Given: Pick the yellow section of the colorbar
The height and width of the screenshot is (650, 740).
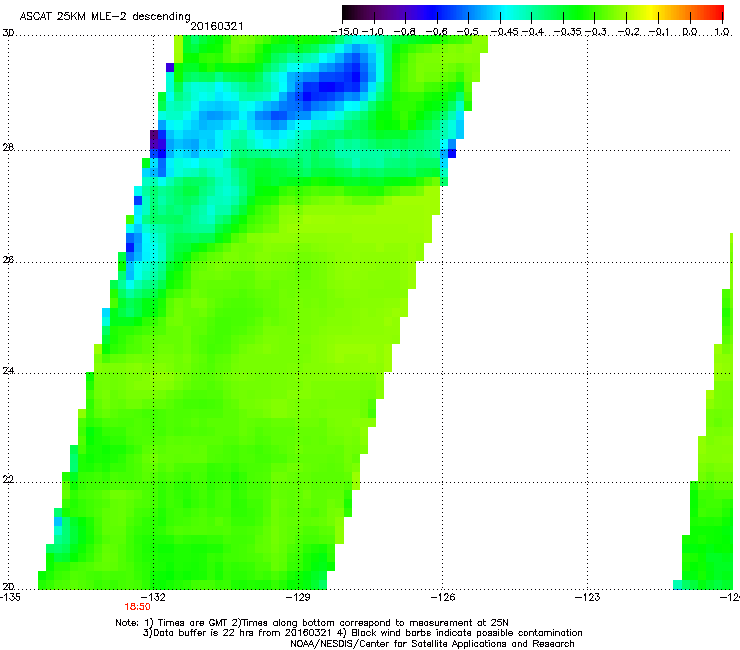Looking at the screenshot, I should [x=650, y=13].
